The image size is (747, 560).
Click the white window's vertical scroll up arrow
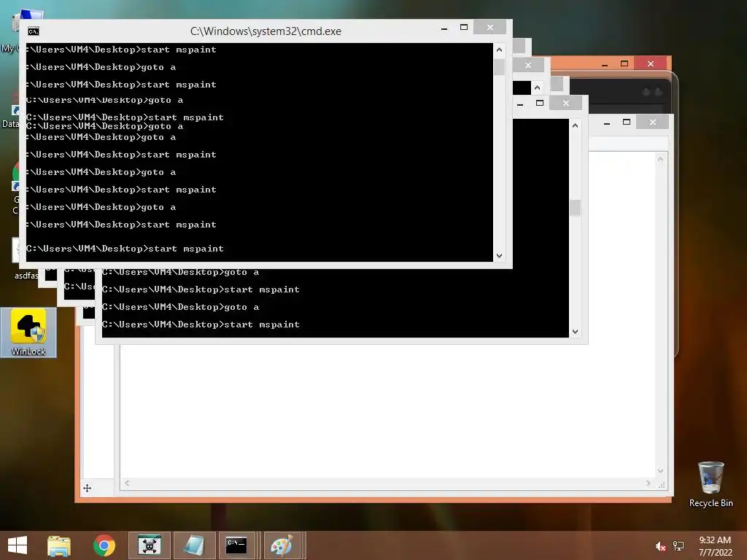[660, 160]
